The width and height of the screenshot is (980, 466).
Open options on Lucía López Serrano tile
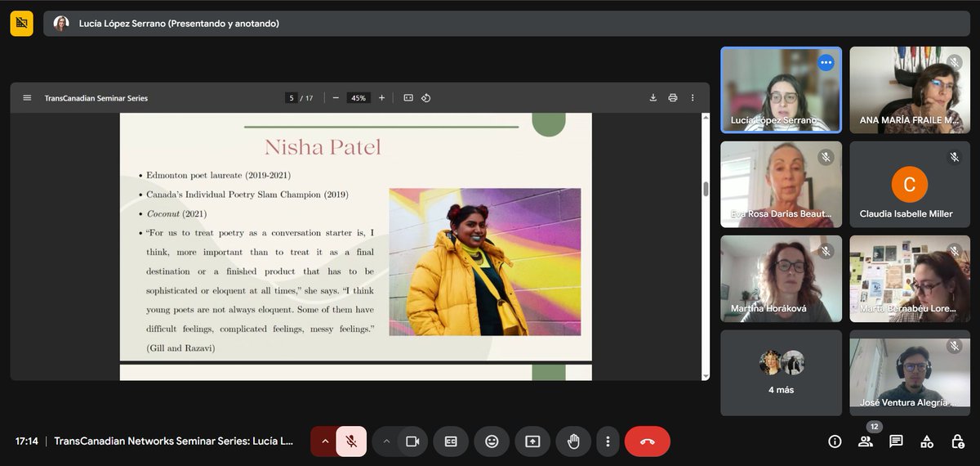pos(826,63)
